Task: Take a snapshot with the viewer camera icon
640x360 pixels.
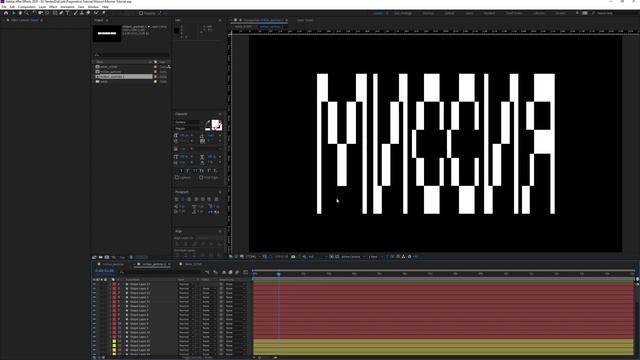Action: click(293, 257)
